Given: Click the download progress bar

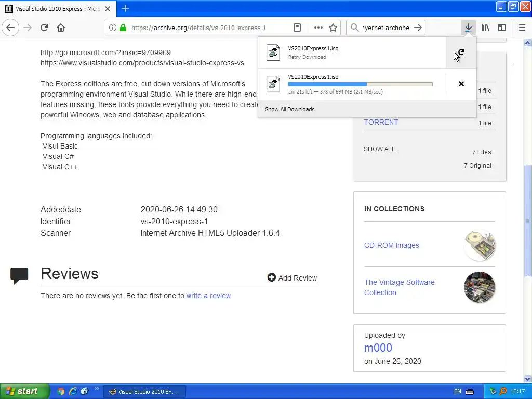Looking at the screenshot, I should point(361,84).
